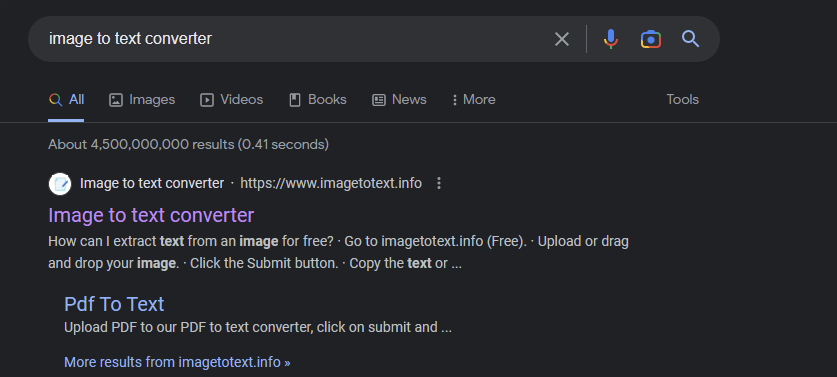Click the https://www.imagetotext.info URL text
The height and width of the screenshot is (377, 837).
pos(331,184)
